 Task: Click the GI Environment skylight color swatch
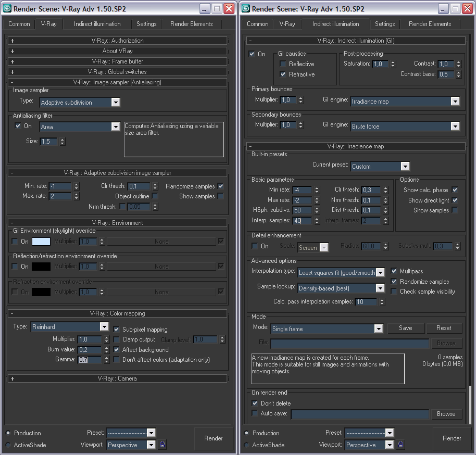coord(41,242)
